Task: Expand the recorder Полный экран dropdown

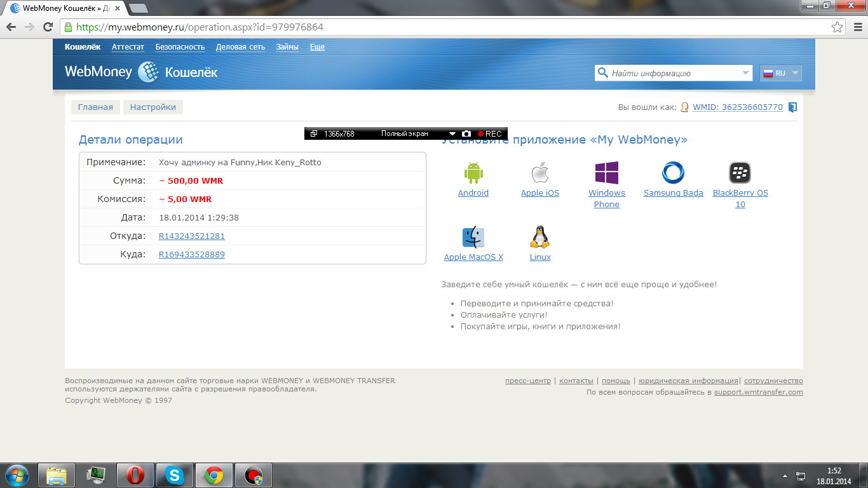Action: [x=452, y=133]
